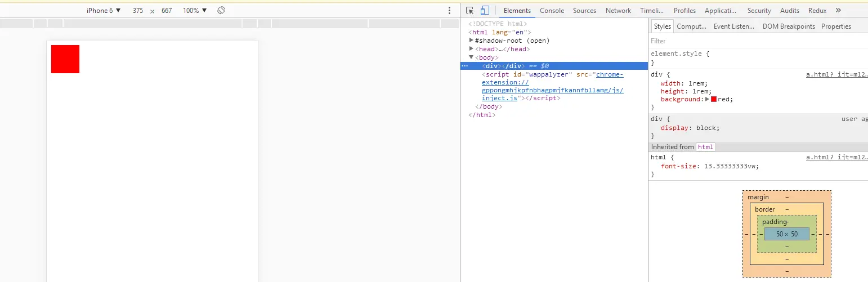Open the Audits tab
Image resolution: width=868 pixels, height=282 pixels.
point(789,10)
